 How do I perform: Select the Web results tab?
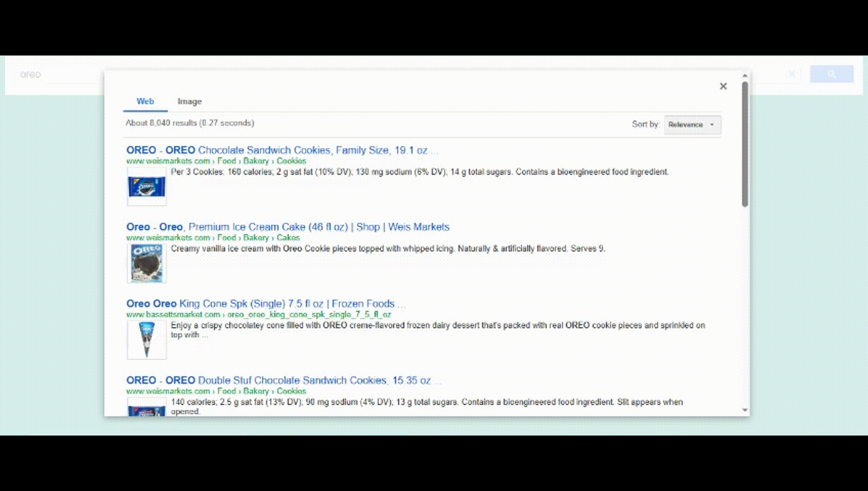[x=145, y=101]
